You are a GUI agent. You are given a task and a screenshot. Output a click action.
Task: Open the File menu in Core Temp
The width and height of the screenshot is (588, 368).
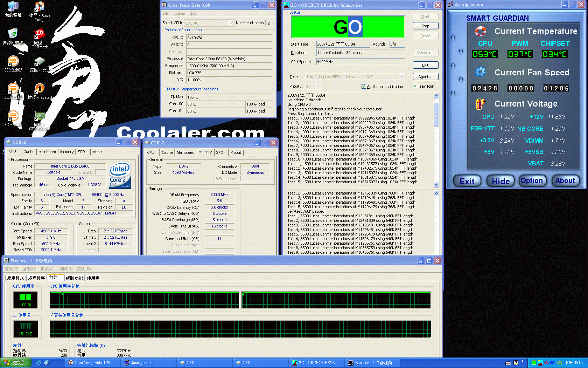[166, 13]
